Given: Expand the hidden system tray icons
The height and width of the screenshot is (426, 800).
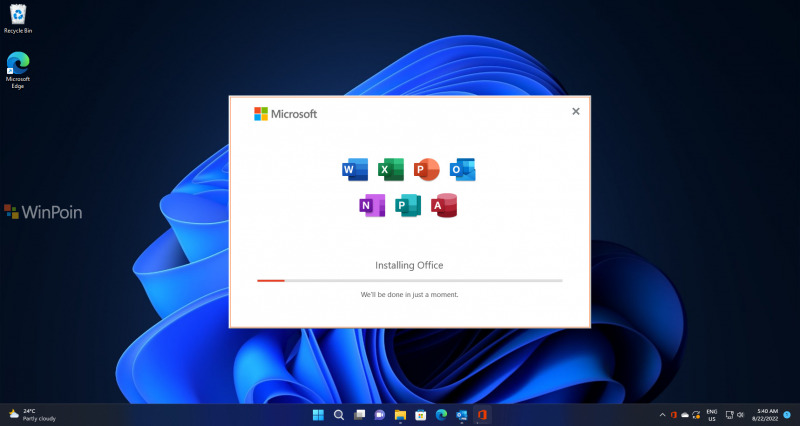Looking at the screenshot, I should [x=661, y=414].
